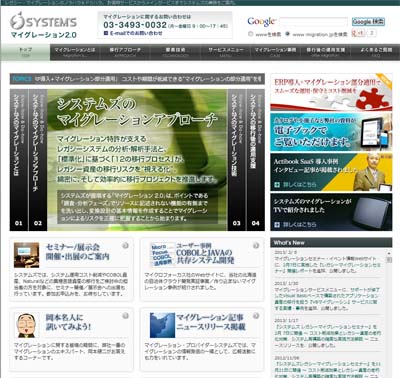Image resolution: width=400 pixels, height=378 pixels.
Task: Click round arrow icon on seminar card
Action: click(125, 245)
